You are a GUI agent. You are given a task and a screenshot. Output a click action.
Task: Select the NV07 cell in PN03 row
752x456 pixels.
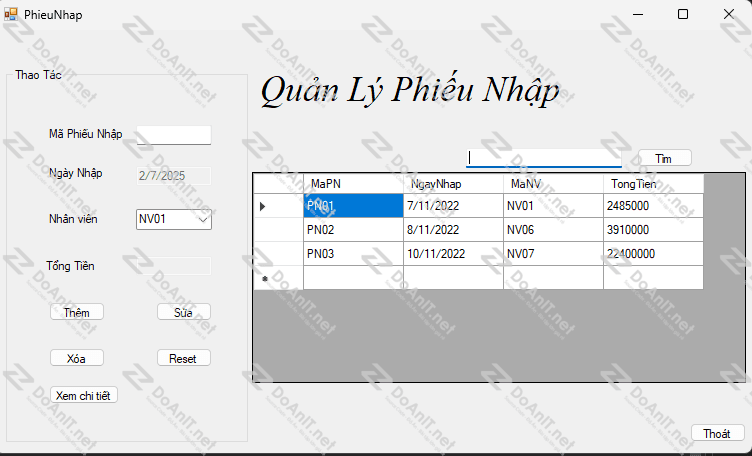553,254
